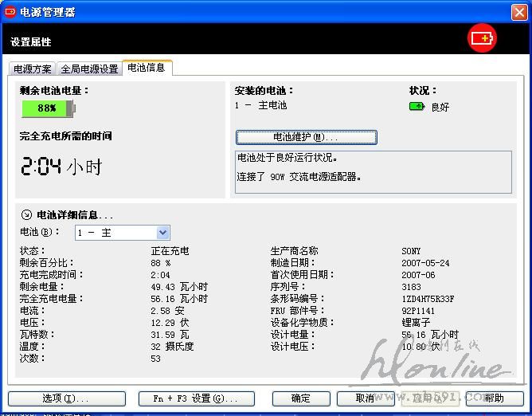Screen dimensions: 532x416
Task: Click the barcode number 1ZD4H75R33F
Action: pyautogui.click(x=428, y=299)
